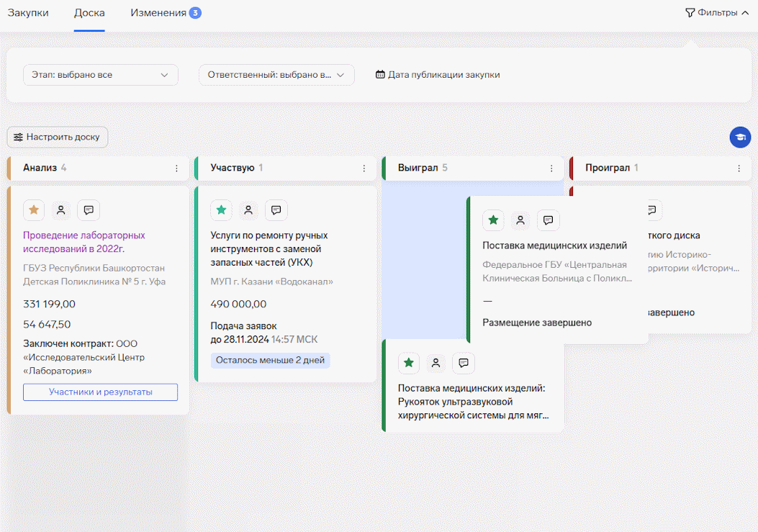Open the Изменения tab
The width and height of the screenshot is (758, 532).
(158, 13)
